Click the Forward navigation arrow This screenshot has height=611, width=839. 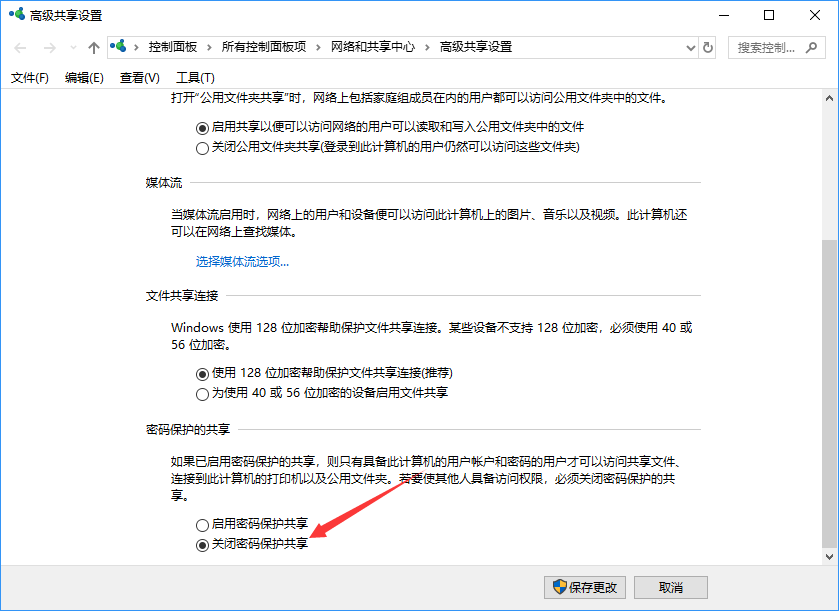coord(50,48)
